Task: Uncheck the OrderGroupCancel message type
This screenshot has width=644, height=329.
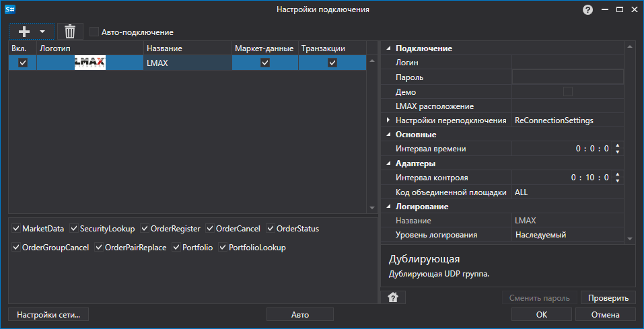Action: (16, 248)
